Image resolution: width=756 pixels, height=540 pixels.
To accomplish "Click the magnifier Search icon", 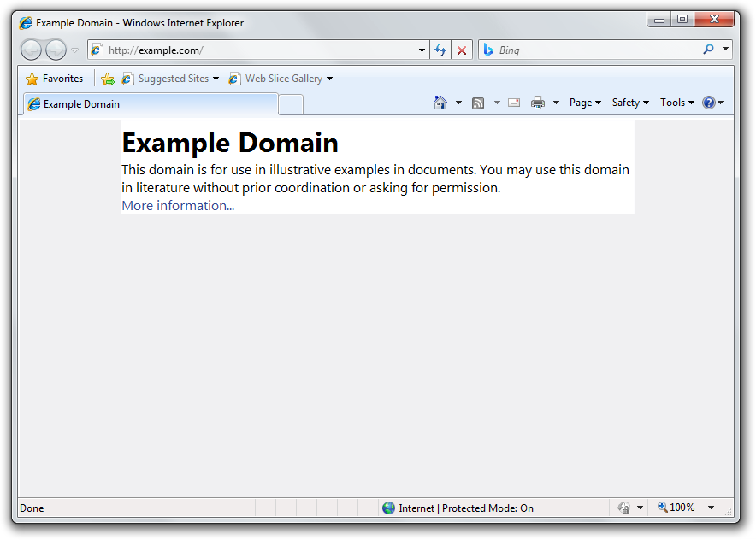I will coord(708,50).
